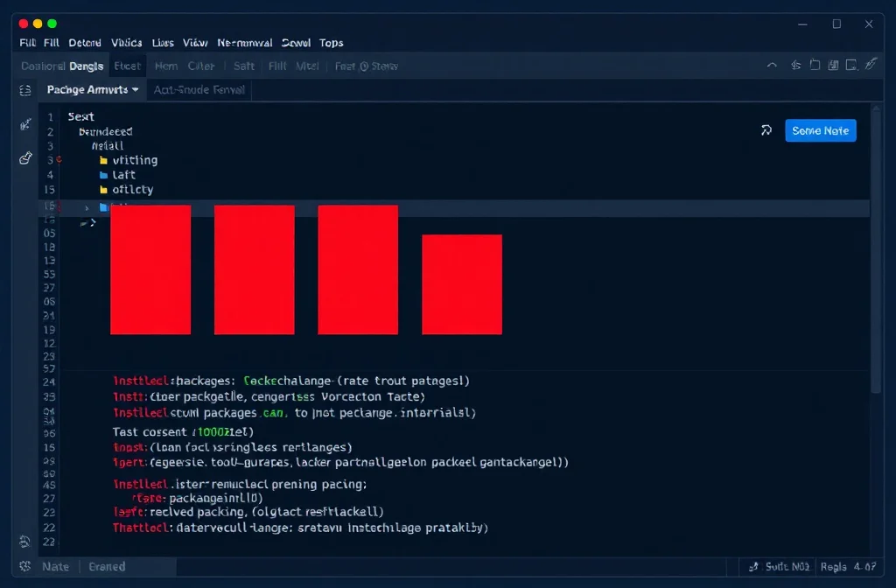The width and height of the screenshot is (896, 588).
Task: Toggle the red breakpoint marker on line 3
Action: 59,160
